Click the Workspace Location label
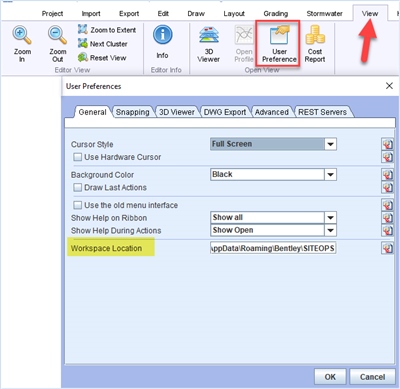Viewport: 400px width, 389px height. pyautogui.click(x=106, y=248)
